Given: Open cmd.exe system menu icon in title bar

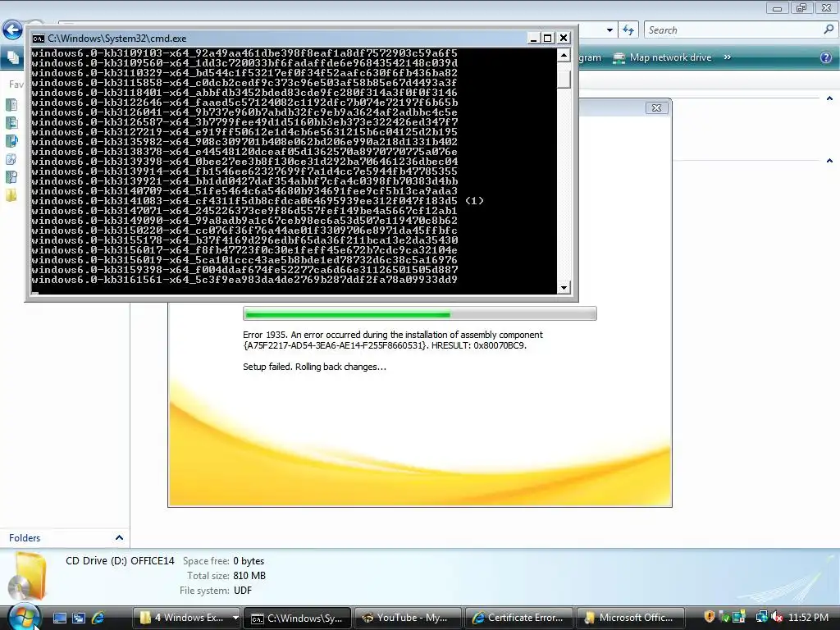Looking at the screenshot, I should [38, 39].
